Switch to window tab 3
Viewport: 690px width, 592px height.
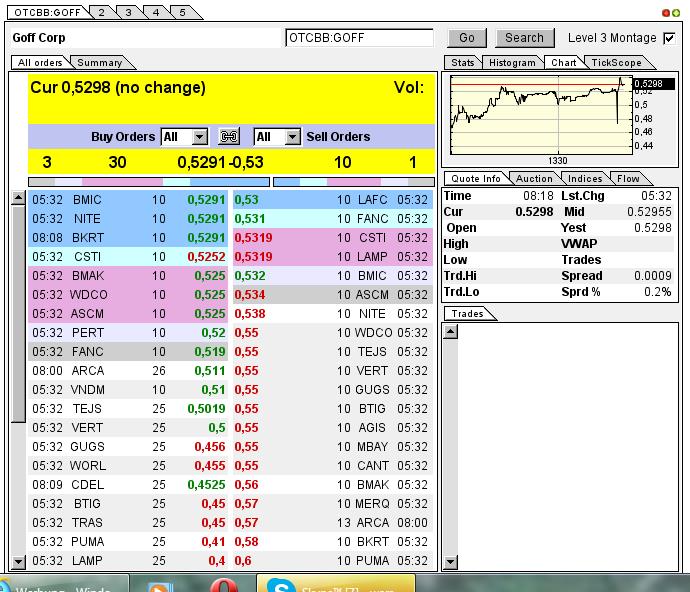(x=128, y=12)
